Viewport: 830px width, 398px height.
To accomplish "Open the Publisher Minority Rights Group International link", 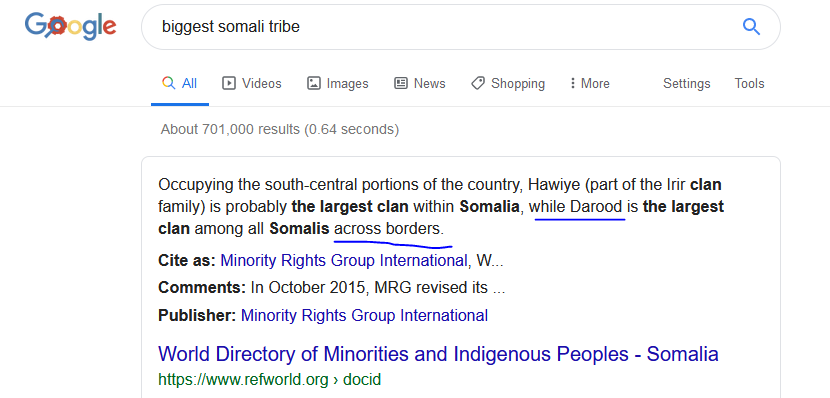I will 364,315.
